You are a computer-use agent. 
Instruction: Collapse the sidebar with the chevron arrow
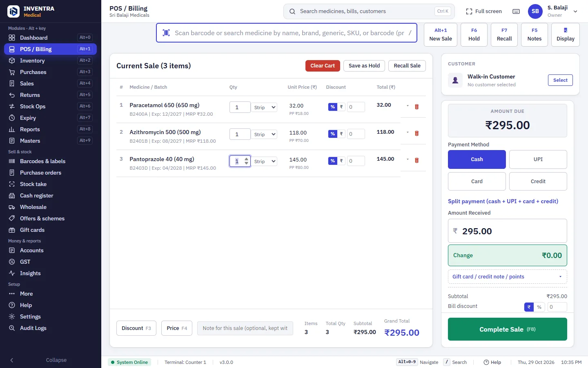[11, 360]
